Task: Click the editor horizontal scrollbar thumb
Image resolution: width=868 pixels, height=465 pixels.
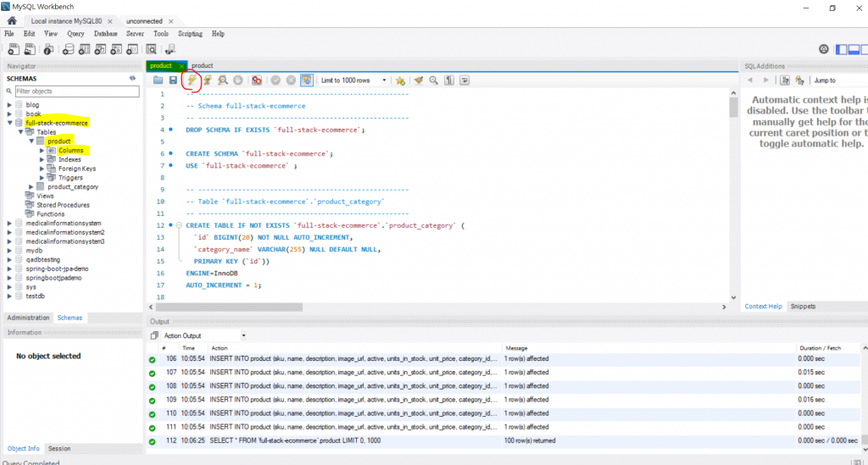Action: 229,307
